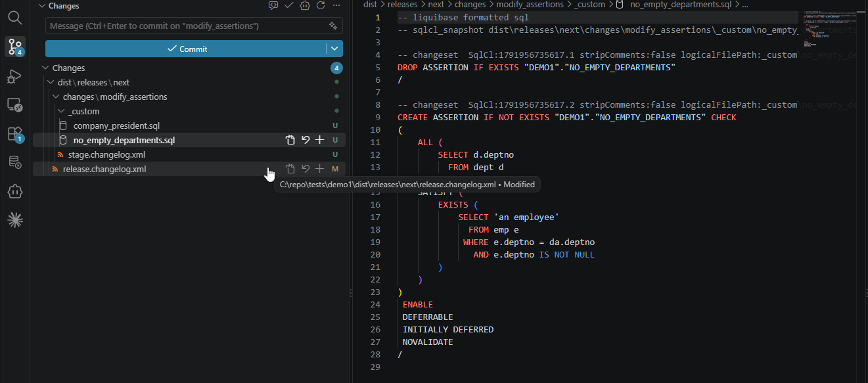The image size is (868, 383).
Task: Click the editor breadcrumb ellipsis icon
Action: click(745, 4)
